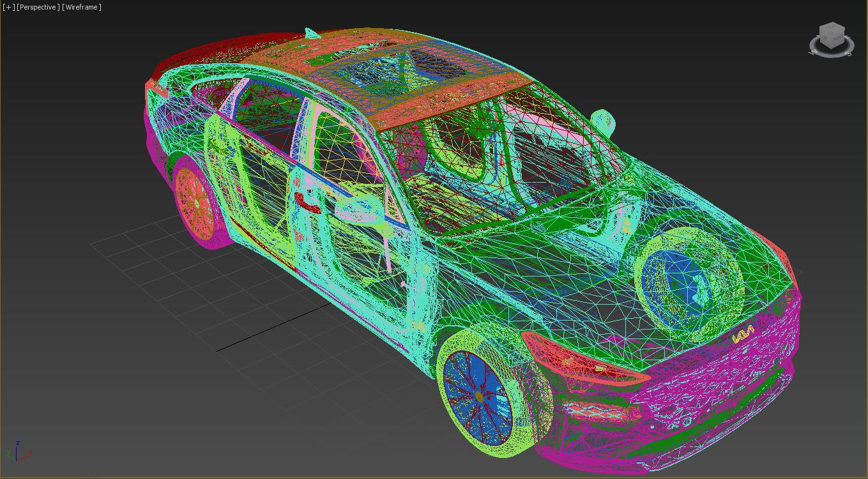The height and width of the screenshot is (479, 868).
Task: Open the Perspective point-of-view menu
Action: (38, 7)
